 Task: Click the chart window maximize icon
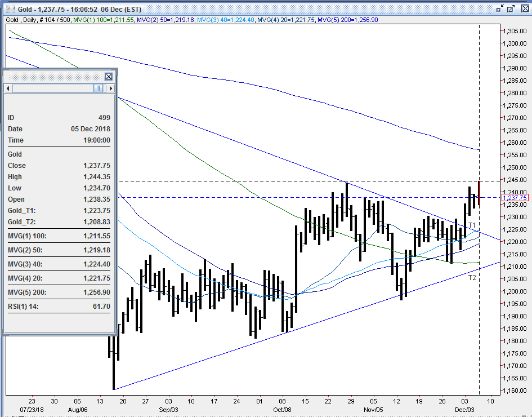[x=511, y=9]
